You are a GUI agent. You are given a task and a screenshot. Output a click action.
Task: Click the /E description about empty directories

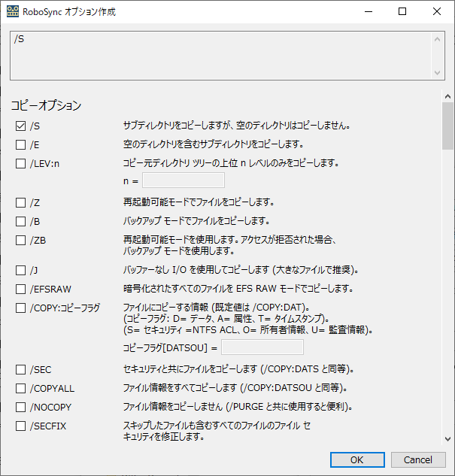coord(214,144)
